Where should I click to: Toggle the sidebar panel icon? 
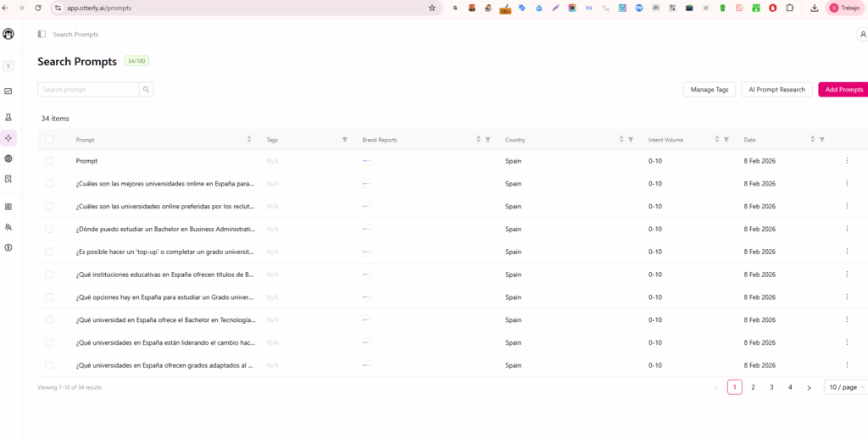tap(42, 35)
